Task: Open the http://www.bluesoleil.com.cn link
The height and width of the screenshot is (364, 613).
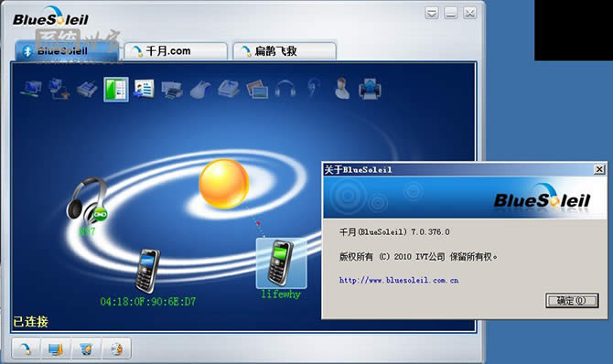Action: (x=399, y=280)
